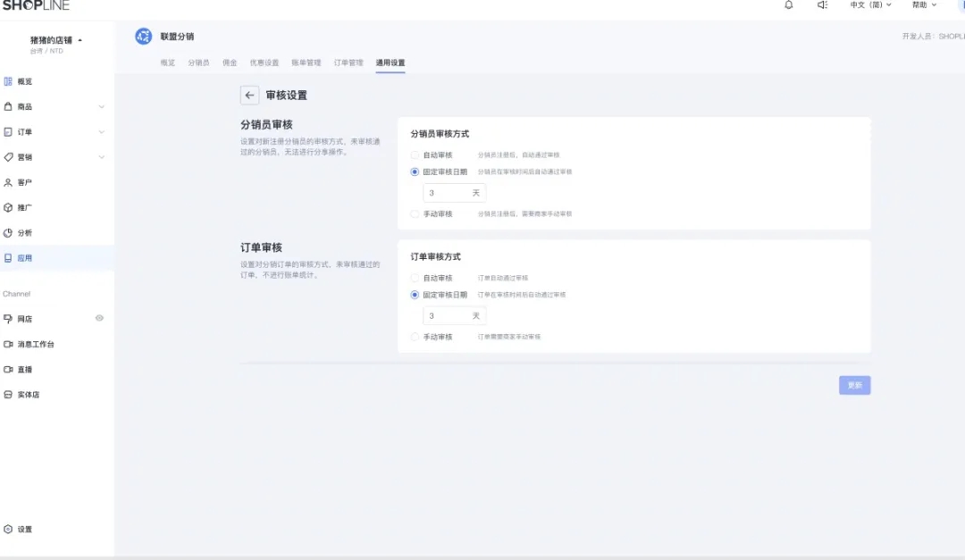Open the 客户 customers section
965x560 pixels.
point(24,182)
